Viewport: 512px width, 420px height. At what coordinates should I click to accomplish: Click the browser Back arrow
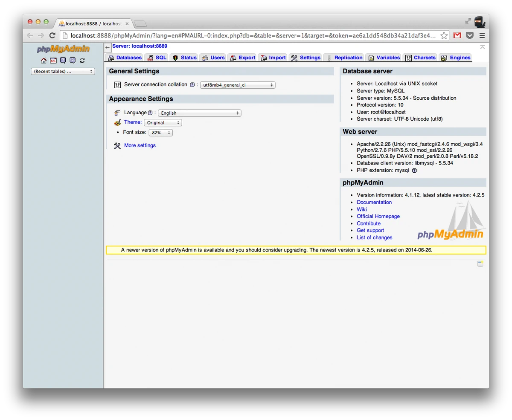click(x=29, y=35)
